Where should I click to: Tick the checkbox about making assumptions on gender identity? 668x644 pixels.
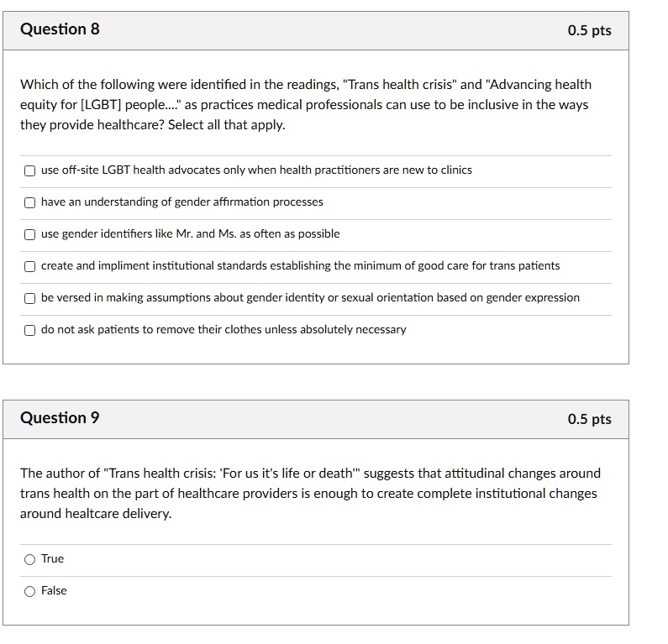point(29,298)
